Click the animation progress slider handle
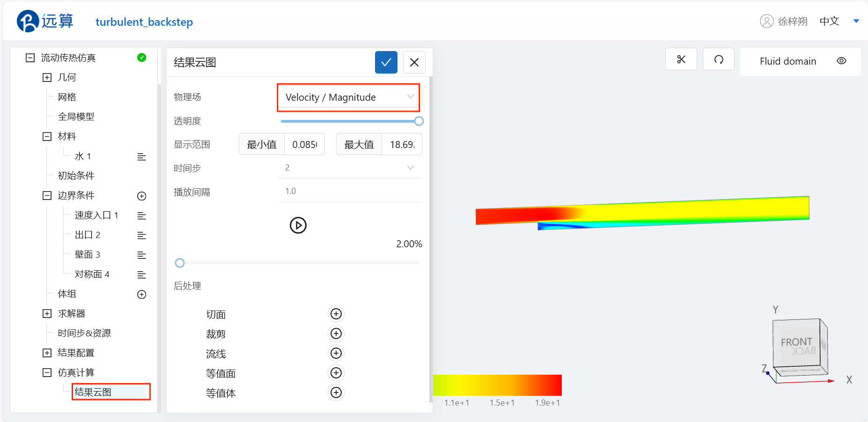The image size is (868, 422). (x=180, y=263)
